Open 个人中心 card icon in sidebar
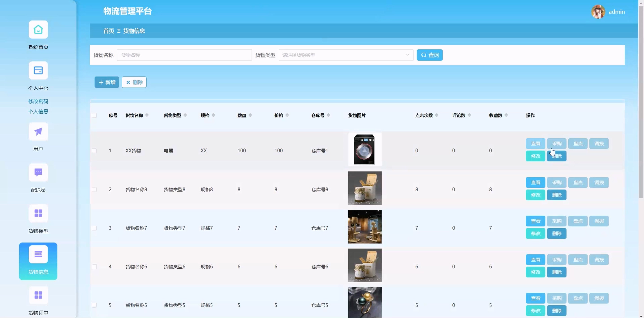Screen dimensions: 644x318 (x=38, y=71)
